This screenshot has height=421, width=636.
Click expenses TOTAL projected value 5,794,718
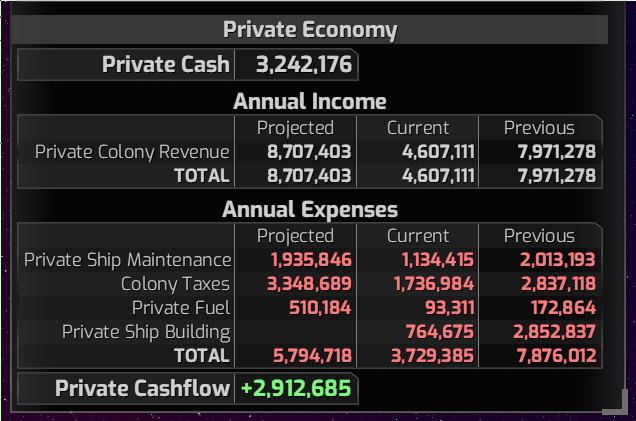[312, 356]
